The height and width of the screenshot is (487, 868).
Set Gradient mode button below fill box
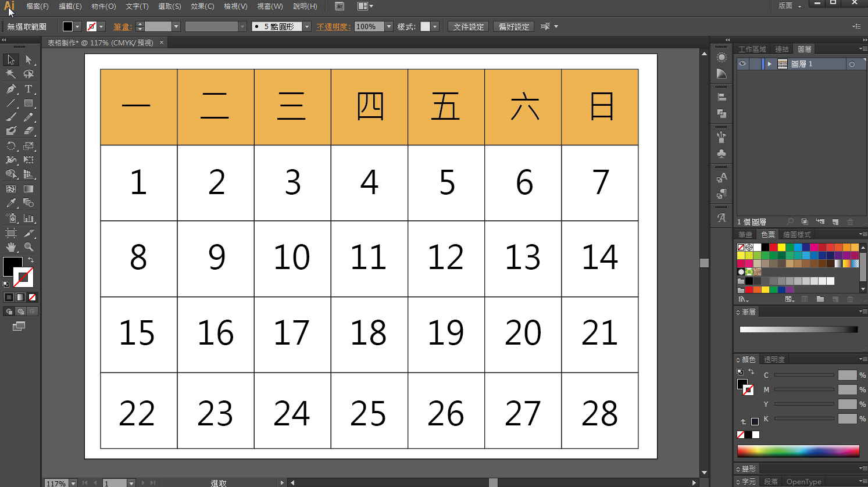pos(20,298)
